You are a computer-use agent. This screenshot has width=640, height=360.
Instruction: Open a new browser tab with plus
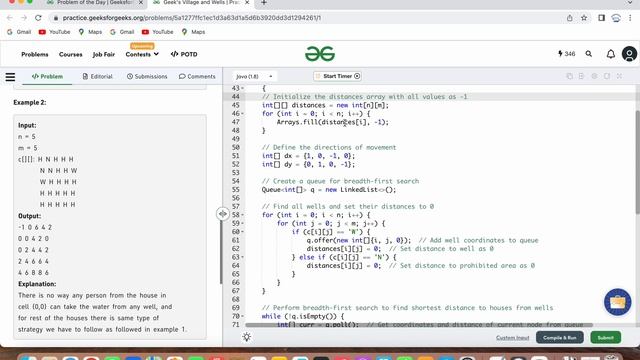click(x=264, y=3)
